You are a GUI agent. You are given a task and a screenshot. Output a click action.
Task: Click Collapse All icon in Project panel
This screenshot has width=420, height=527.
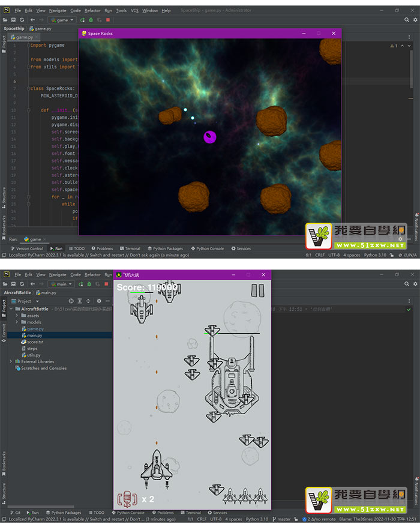coord(88,301)
